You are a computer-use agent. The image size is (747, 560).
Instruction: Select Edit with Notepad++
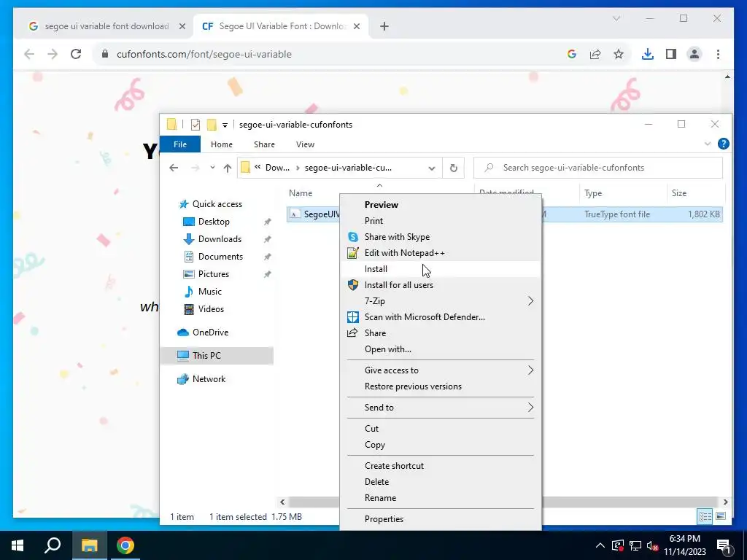(x=440, y=253)
